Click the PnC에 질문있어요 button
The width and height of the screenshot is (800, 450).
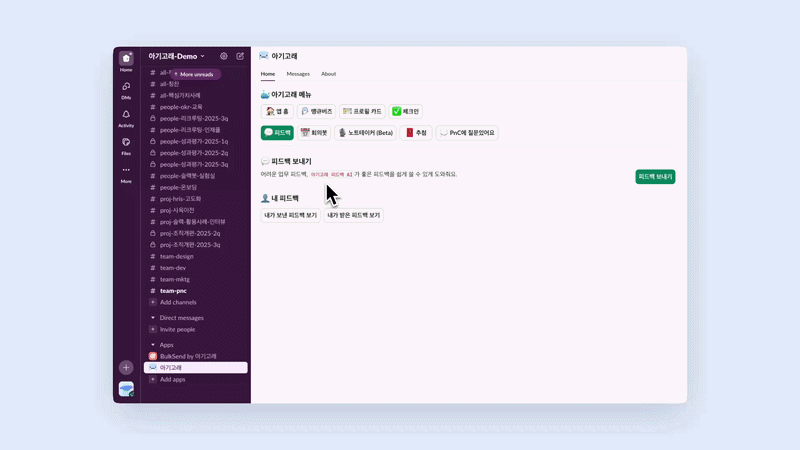coord(467,133)
